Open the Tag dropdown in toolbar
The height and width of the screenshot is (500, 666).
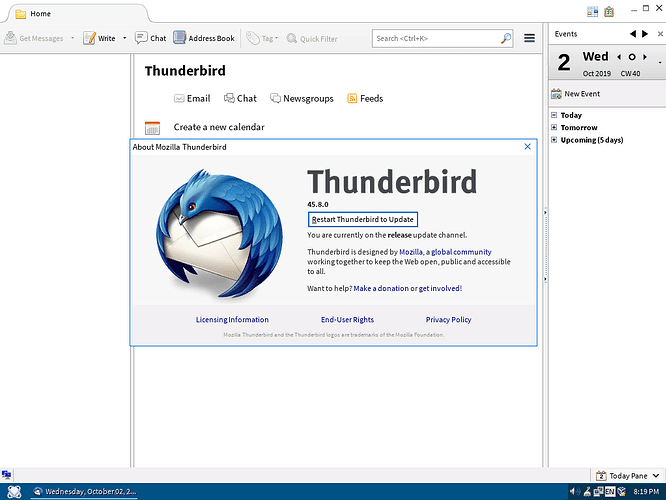262,38
